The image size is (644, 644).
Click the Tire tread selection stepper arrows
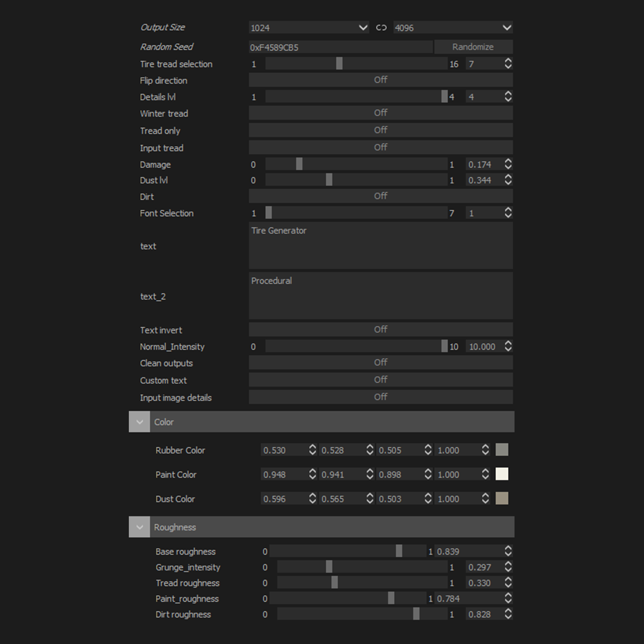click(508, 63)
